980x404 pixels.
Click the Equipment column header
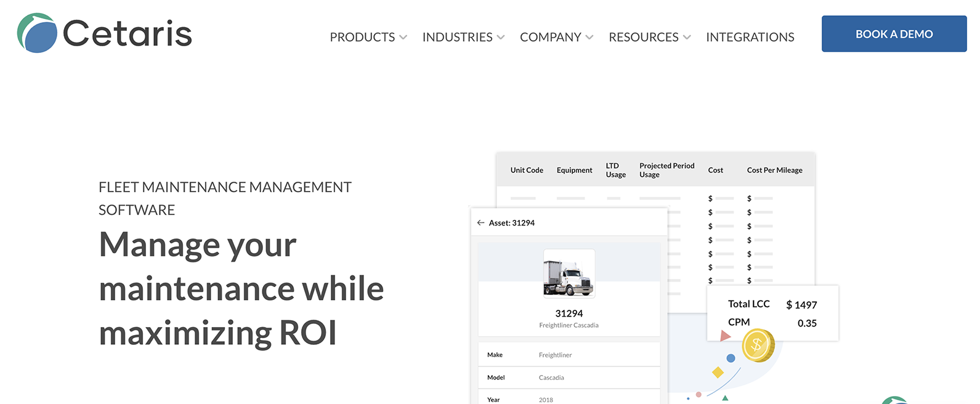click(575, 170)
